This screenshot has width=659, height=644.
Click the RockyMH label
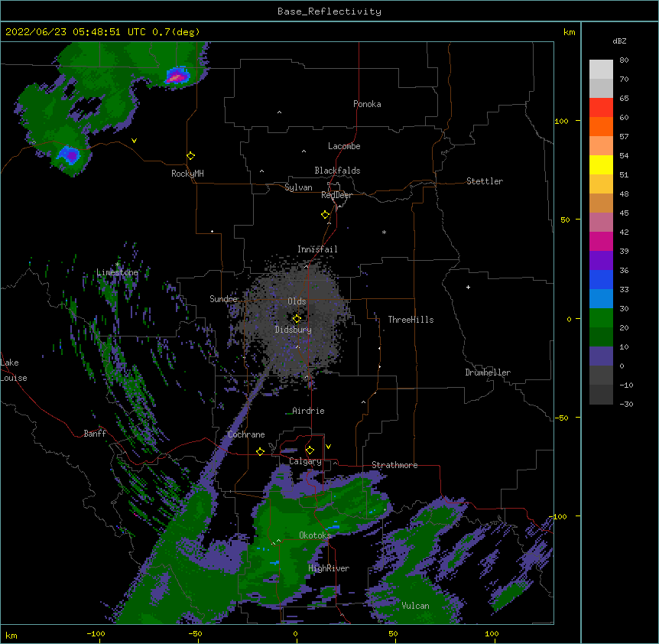[187, 174]
